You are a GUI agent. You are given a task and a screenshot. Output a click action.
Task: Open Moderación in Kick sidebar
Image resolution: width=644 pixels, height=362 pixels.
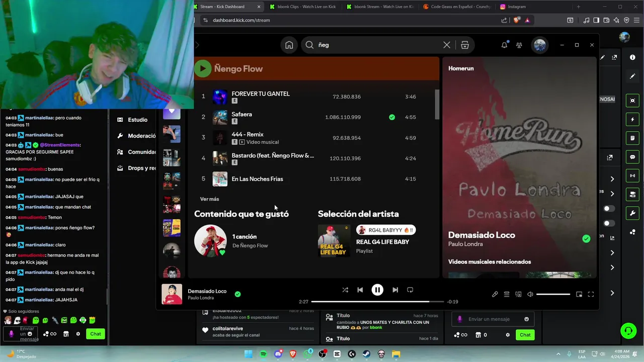tap(137, 136)
